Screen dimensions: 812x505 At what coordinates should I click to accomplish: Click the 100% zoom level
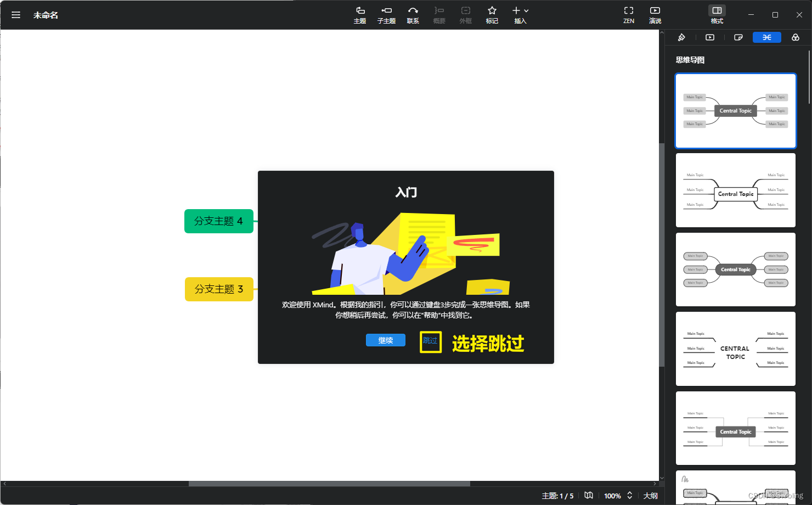[612, 496]
